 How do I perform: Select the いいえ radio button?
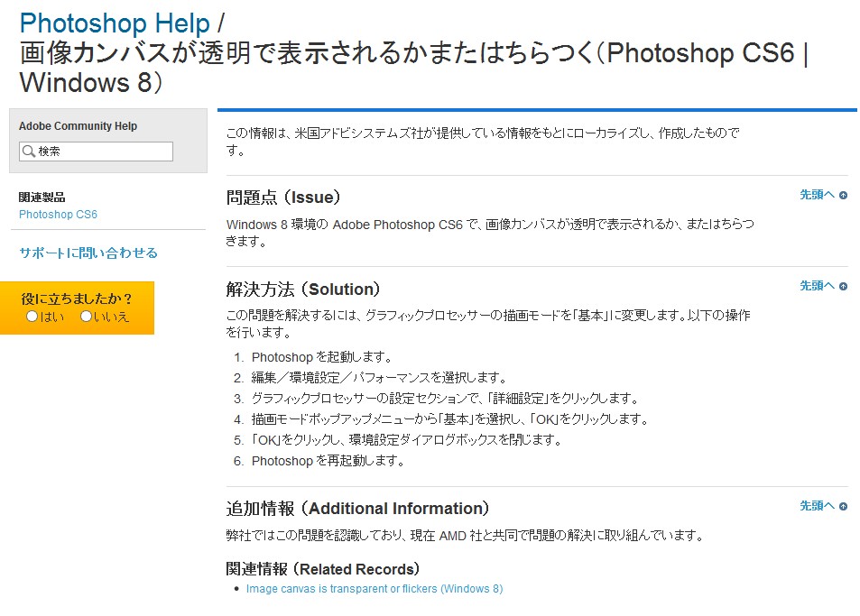coord(86,317)
